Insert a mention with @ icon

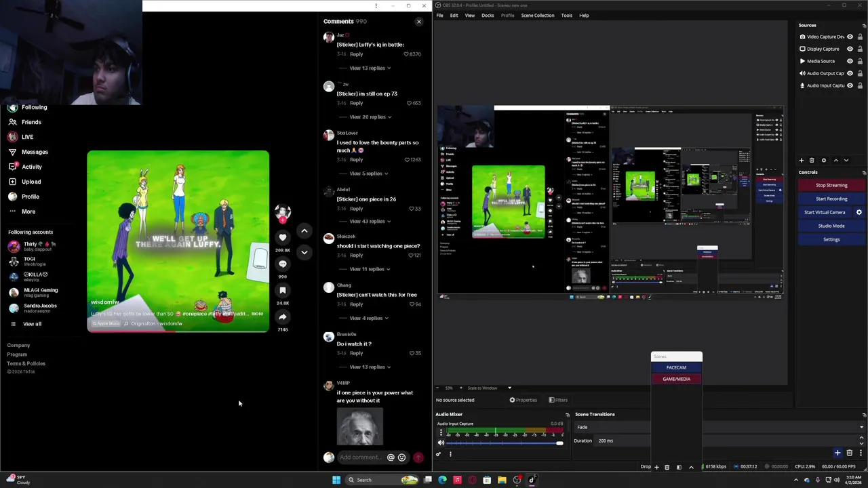391,457
